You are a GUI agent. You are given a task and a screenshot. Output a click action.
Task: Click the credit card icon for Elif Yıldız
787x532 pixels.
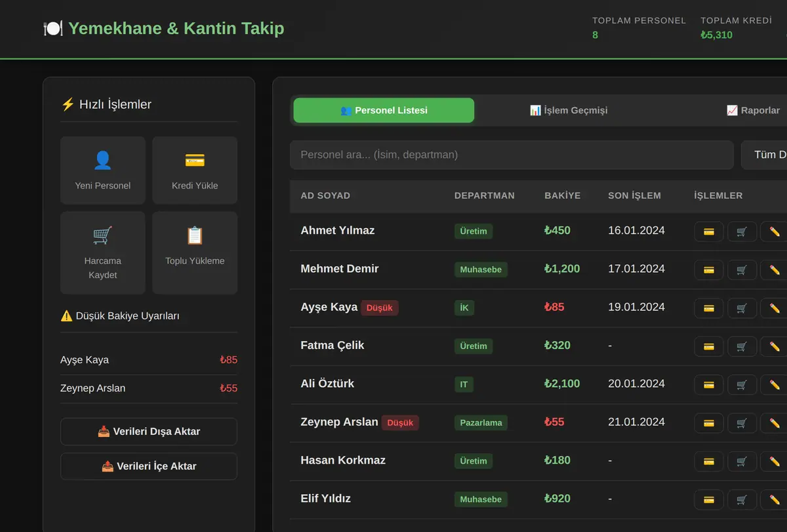click(x=709, y=500)
